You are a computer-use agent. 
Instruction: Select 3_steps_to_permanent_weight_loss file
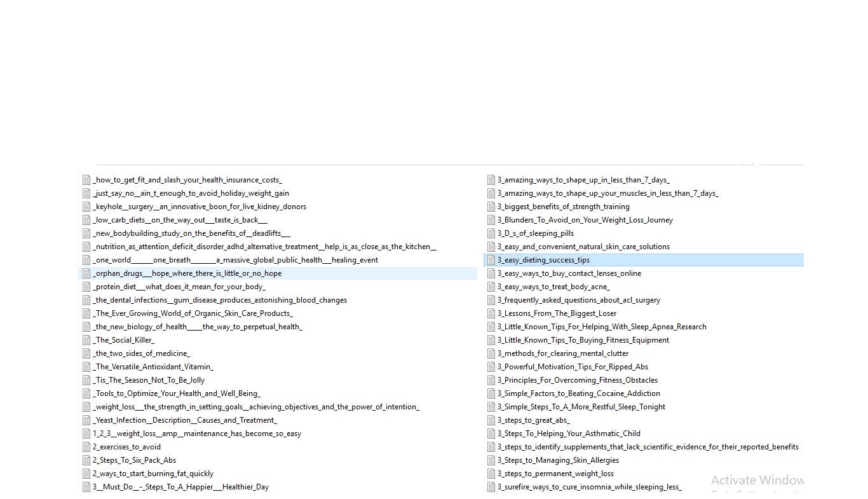[555, 474]
